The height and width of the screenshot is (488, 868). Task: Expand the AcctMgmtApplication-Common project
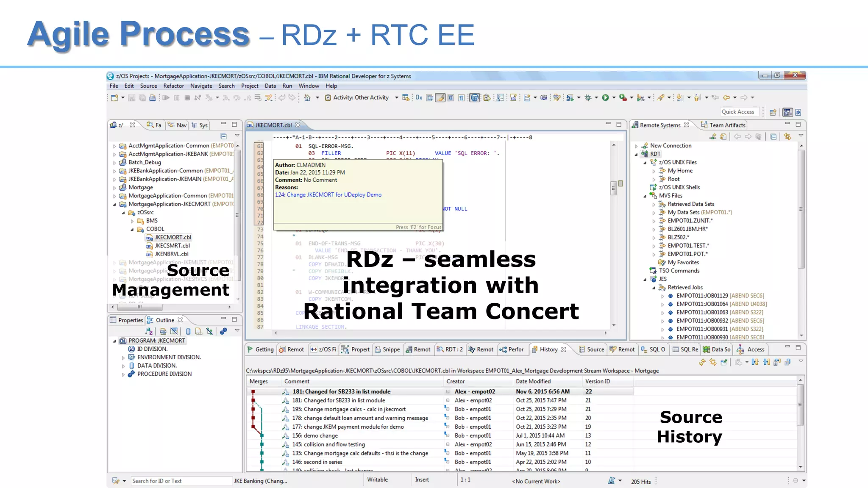click(x=114, y=146)
